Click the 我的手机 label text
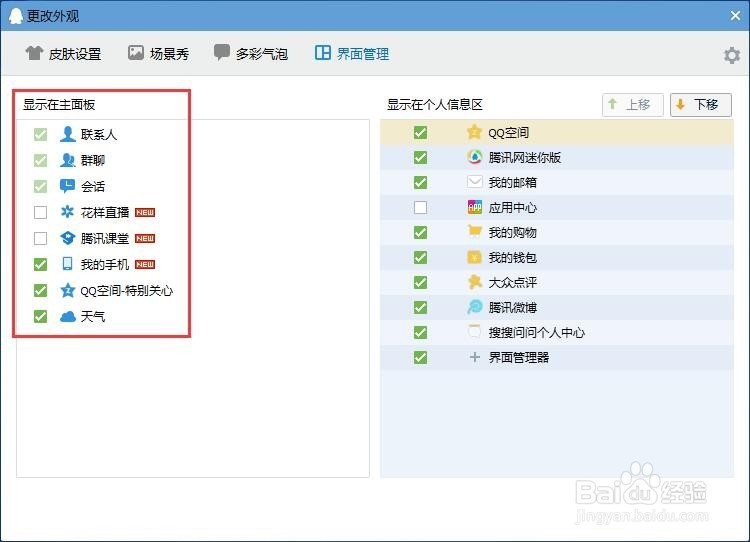Viewport: 750px width, 542px height. pyautogui.click(x=105, y=264)
